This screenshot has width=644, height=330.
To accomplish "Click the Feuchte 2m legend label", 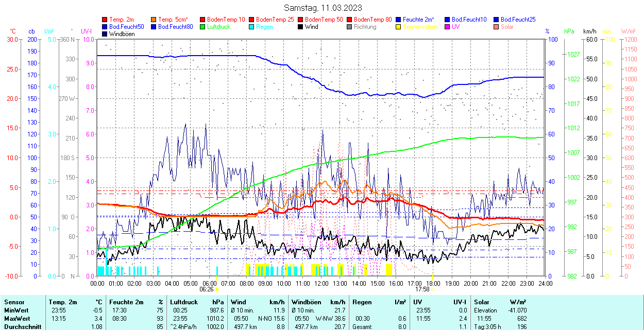I will pos(419,20).
